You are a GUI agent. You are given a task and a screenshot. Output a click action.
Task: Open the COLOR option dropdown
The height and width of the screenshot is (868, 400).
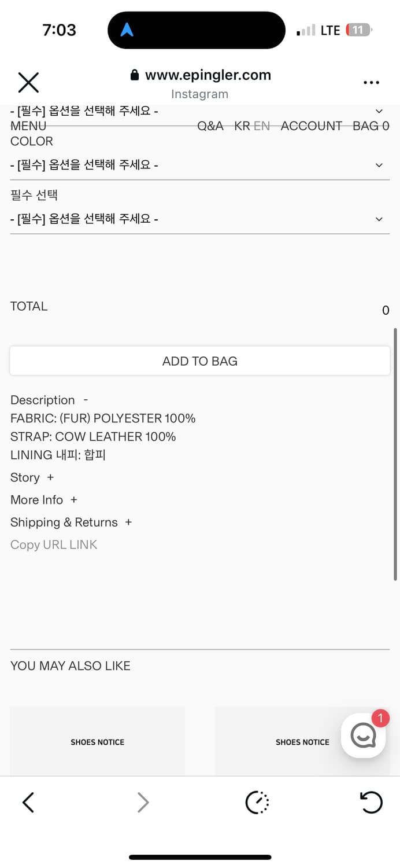(199, 165)
